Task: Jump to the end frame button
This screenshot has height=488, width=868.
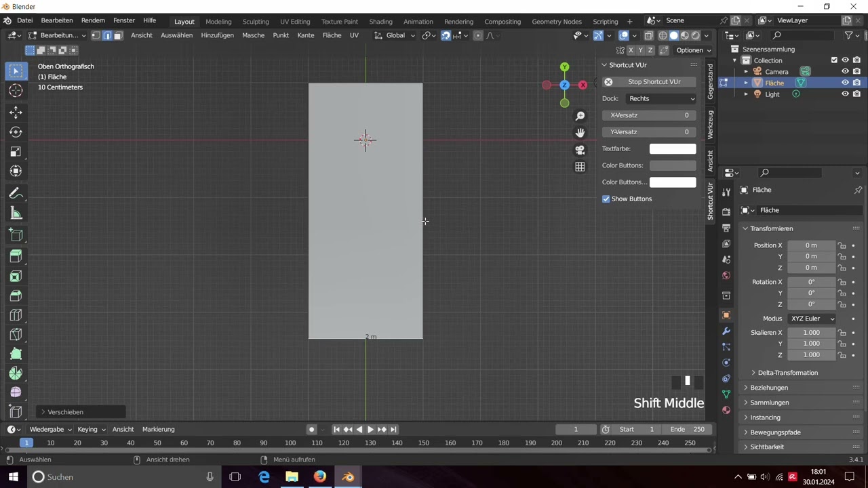Action: tap(393, 429)
